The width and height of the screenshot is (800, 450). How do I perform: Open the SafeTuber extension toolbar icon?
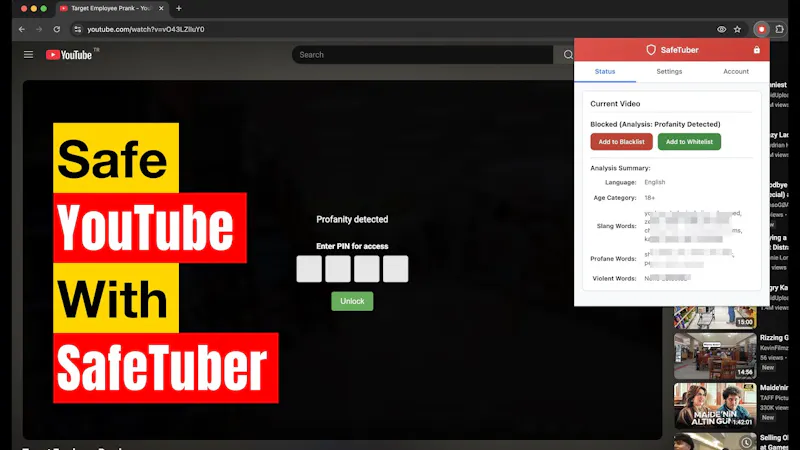tap(761, 30)
